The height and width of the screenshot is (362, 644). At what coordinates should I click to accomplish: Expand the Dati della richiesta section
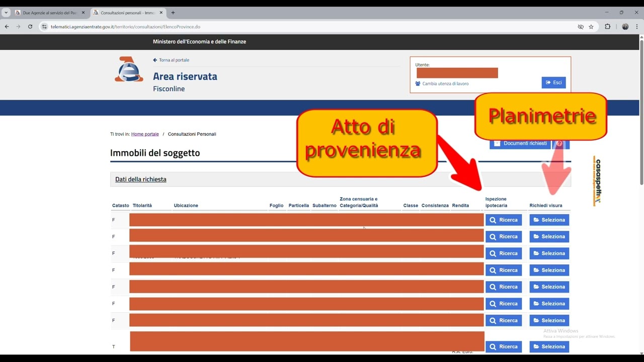click(x=141, y=179)
